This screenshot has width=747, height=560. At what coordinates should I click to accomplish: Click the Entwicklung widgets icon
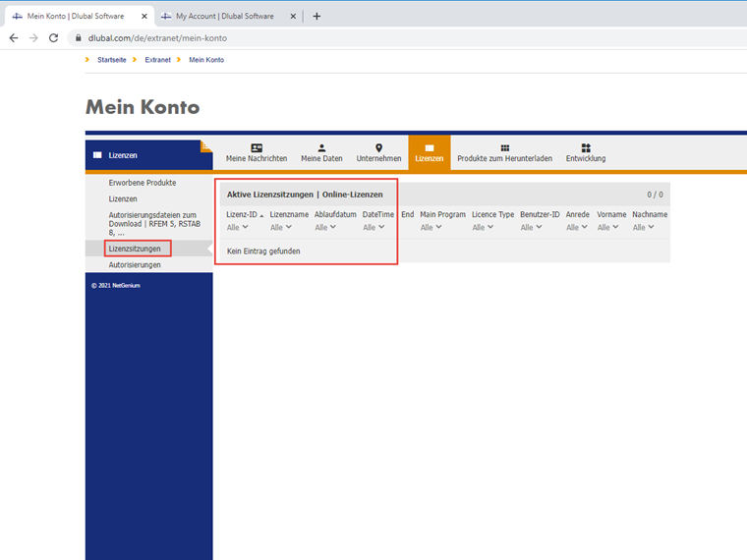point(586,148)
